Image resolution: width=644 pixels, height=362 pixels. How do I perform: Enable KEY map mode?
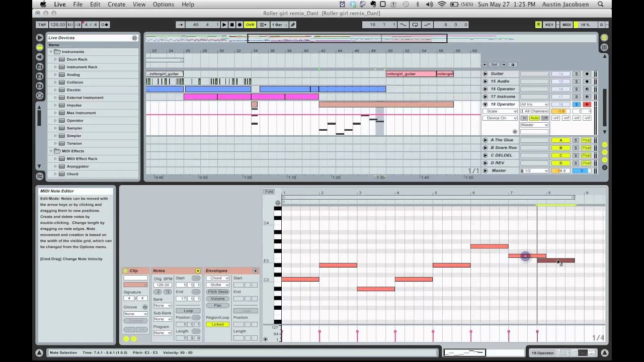[549, 25]
